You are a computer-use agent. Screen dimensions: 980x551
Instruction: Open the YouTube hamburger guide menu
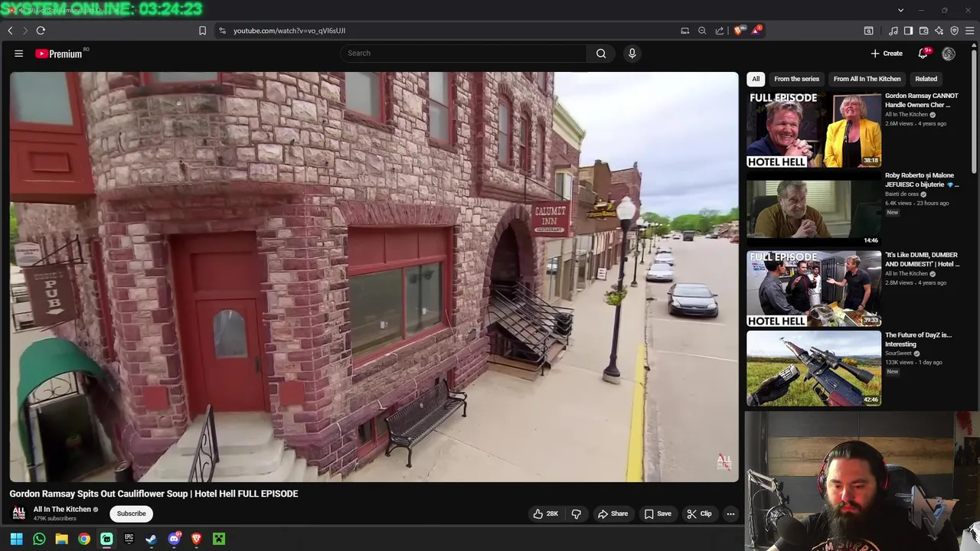(x=18, y=54)
